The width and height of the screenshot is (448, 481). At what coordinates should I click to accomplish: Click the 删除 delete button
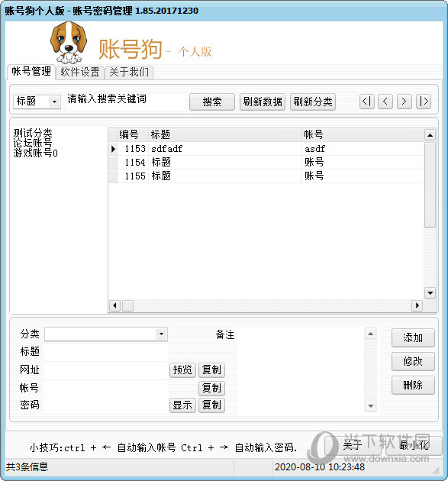[413, 385]
